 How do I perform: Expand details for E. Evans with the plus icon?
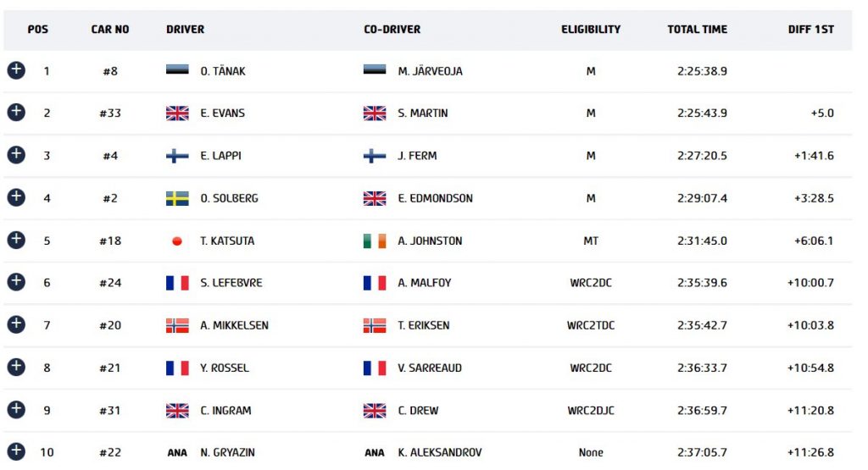pos(16,113)
